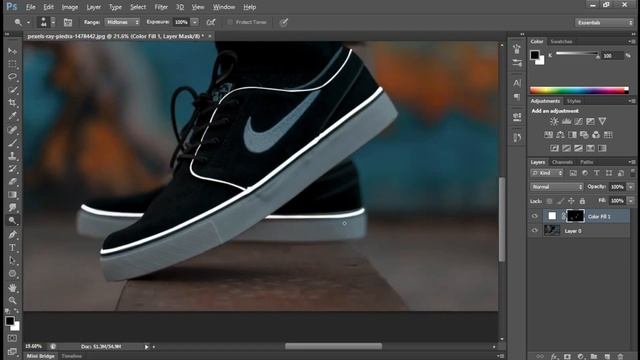640x360 pixels.
Task: Open the tool preset picker arrow
Action: [28, 22]
